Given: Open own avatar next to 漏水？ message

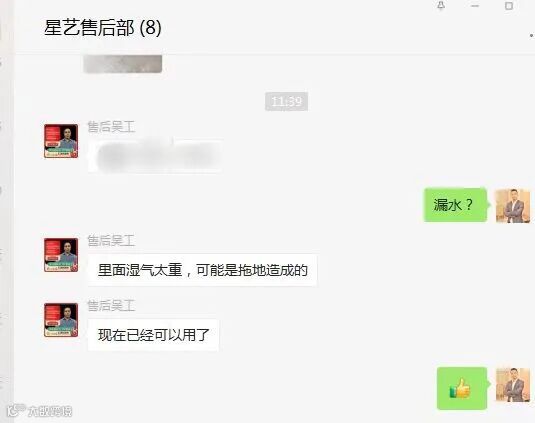Looking at the screenshot, I should pyautogui.click(x=513, y=206).
